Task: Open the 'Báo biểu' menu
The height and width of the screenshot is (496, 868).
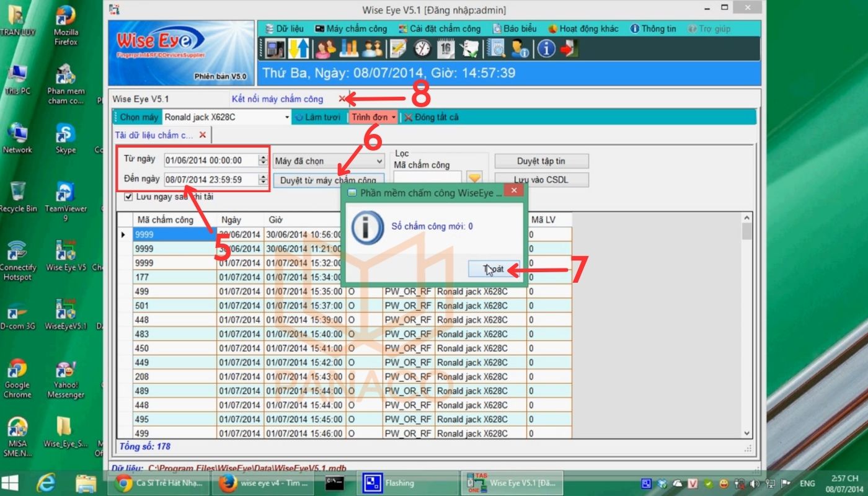Action: (515, 29)
